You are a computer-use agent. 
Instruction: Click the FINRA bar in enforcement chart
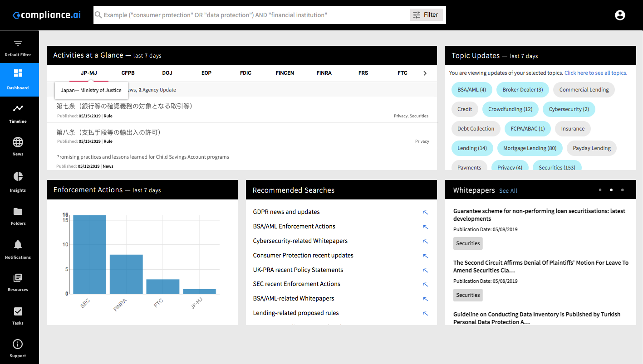[x=126, y=274]
